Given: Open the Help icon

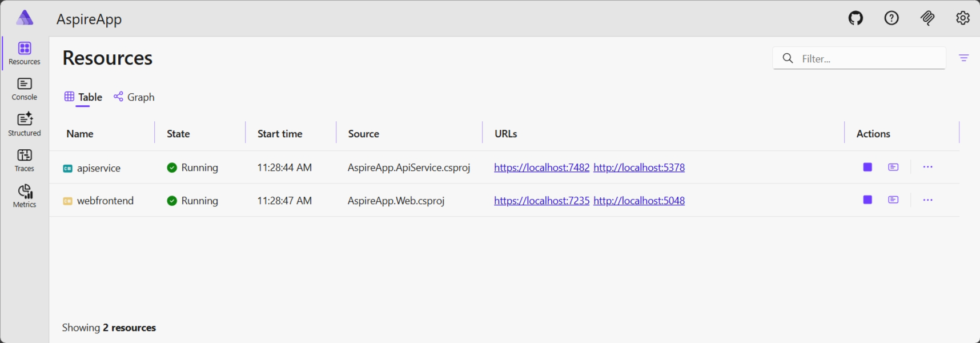Looking at the screenshot, I should click(x=891, y=18).
